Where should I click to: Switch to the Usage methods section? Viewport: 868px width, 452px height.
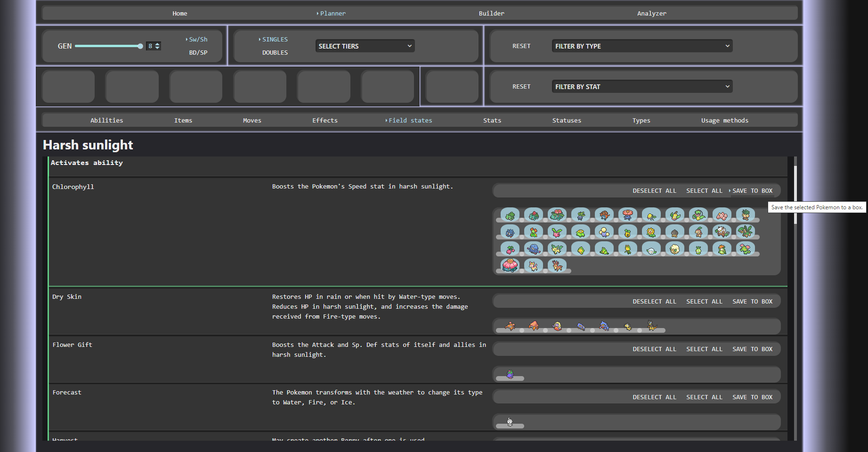[725, 120]
